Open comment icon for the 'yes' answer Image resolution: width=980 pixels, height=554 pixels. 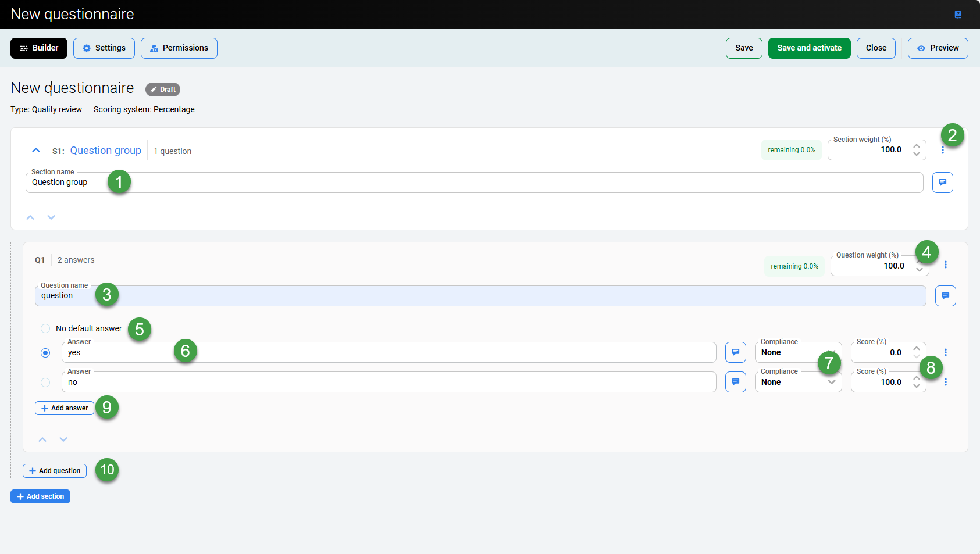tap(735, 352)
